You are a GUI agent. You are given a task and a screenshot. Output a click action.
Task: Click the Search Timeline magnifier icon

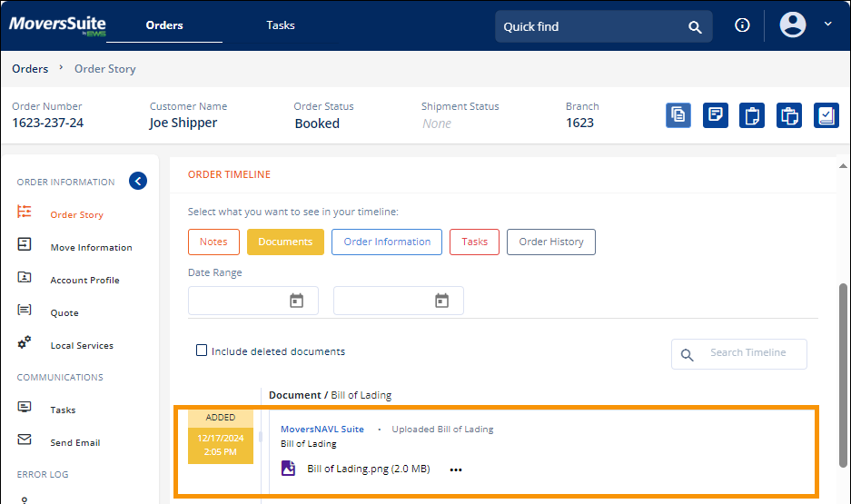(x=688, y=355)
